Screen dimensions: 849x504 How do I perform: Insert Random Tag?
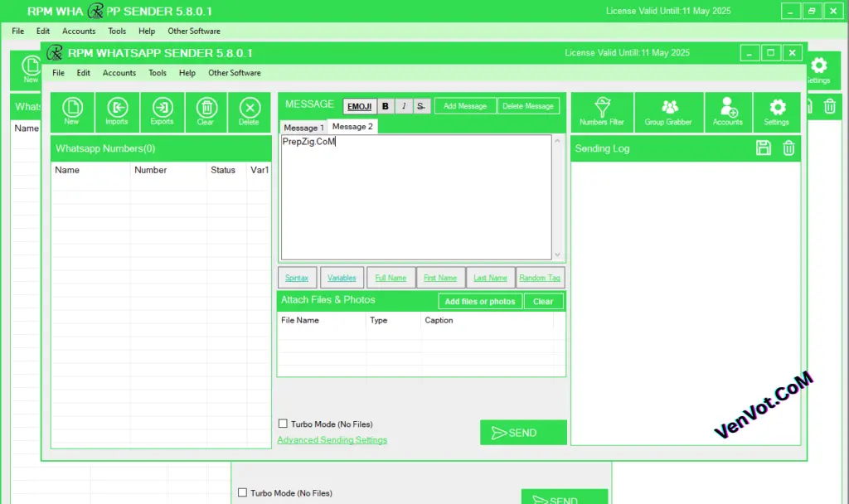(x=540, y=278)
